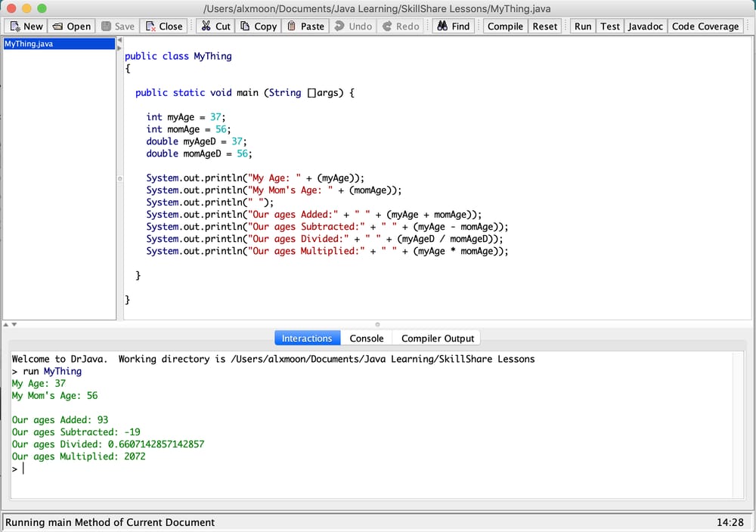Reset the interactions pane with Reset
The image size is (756, 532).
[544, 26]
